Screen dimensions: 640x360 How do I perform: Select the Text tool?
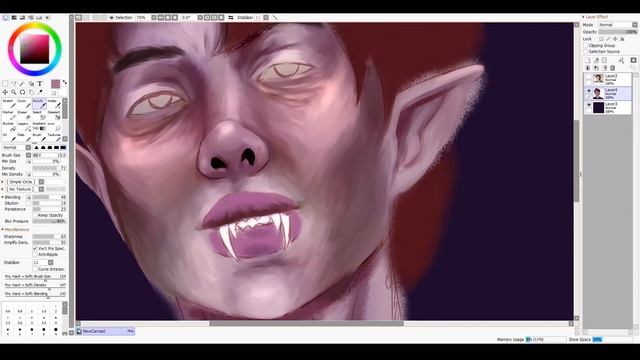click(x=40, y=84)
